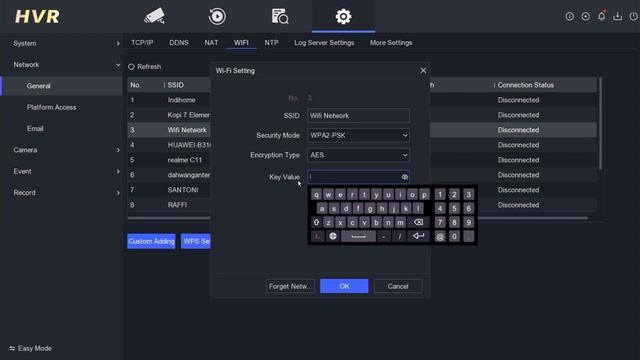Click the download icon at top right
640x360 pixels.
(618, 16)
